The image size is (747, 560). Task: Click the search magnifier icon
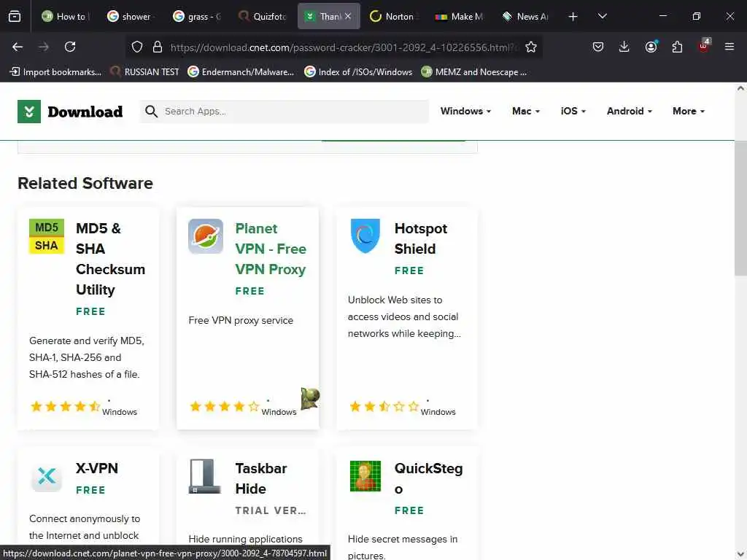point(152,112)
